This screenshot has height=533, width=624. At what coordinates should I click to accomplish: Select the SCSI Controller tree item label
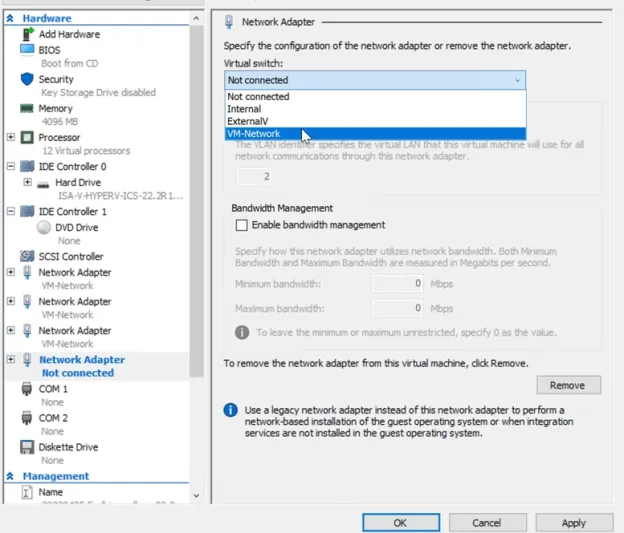[71, 256]
